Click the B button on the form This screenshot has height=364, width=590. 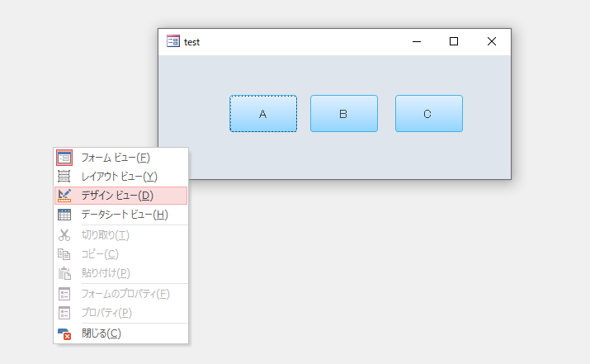tap(344, 114)
